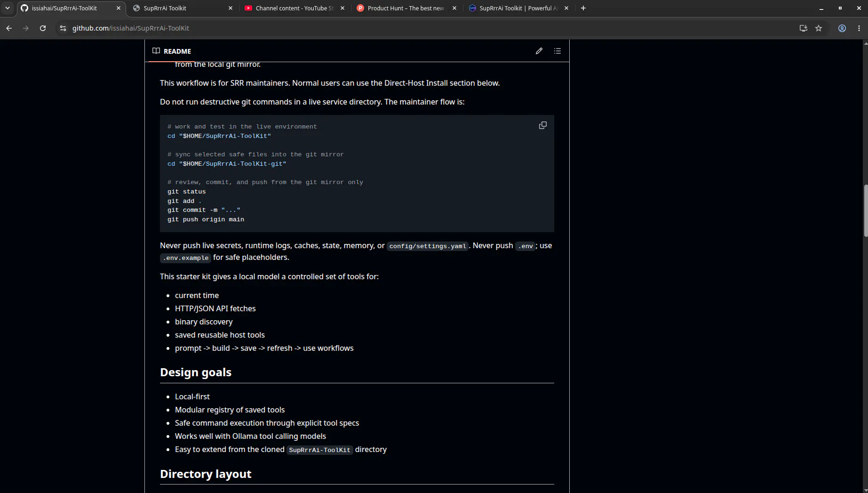This screenshot has width=868, height=493.
Task: Click the '# work and test' comment line
Action: (x=242, y=127)
